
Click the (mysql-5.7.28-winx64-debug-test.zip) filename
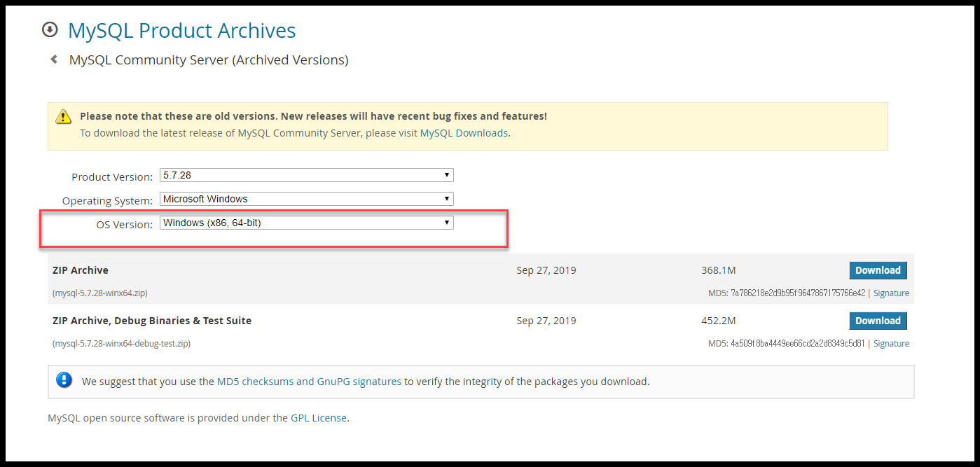coord(122,344)
